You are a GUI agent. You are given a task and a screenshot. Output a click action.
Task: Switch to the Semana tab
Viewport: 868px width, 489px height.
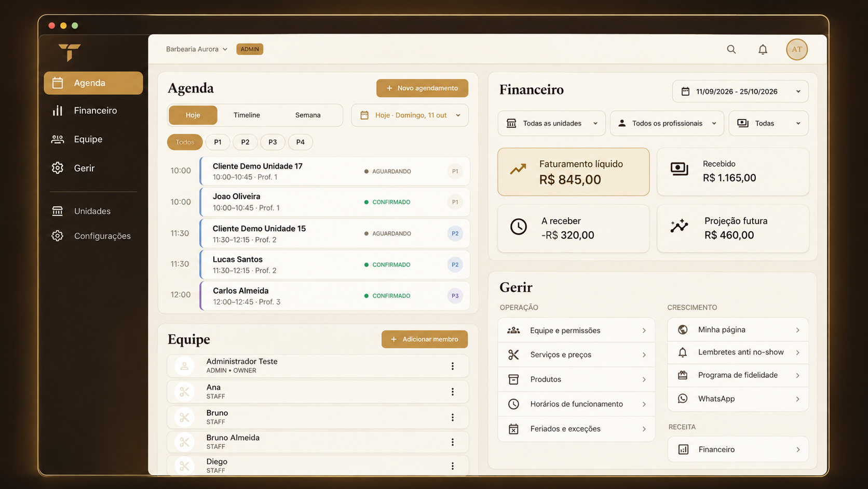(x=308, y=115)
